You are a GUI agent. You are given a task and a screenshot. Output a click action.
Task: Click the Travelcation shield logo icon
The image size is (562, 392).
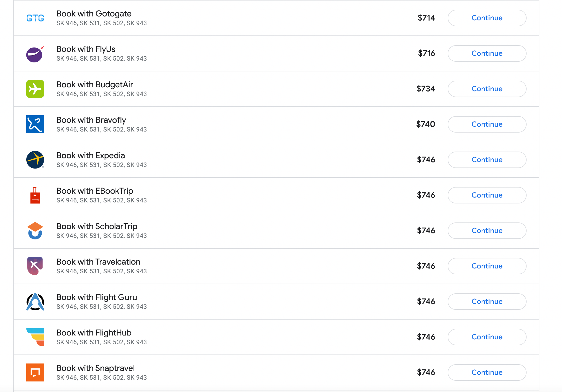pos(35,266)
